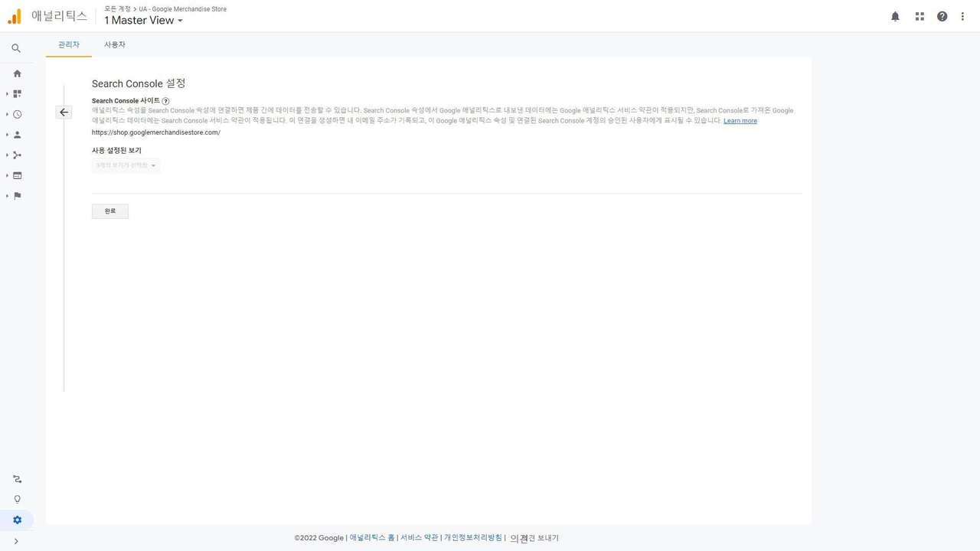Viewport: 980px width, 551px height.
Task: Open the Behavior window icon
Action: (x=17, y=176)
